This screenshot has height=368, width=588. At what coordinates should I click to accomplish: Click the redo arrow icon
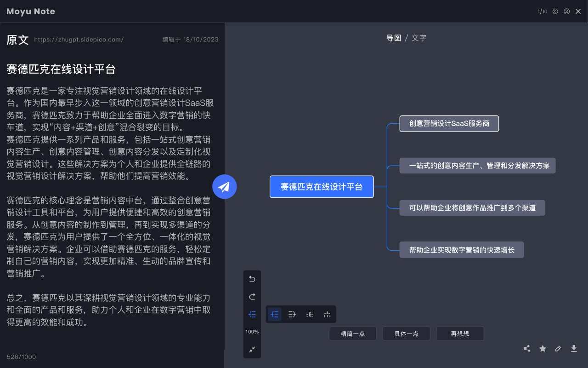click(252, 297)
